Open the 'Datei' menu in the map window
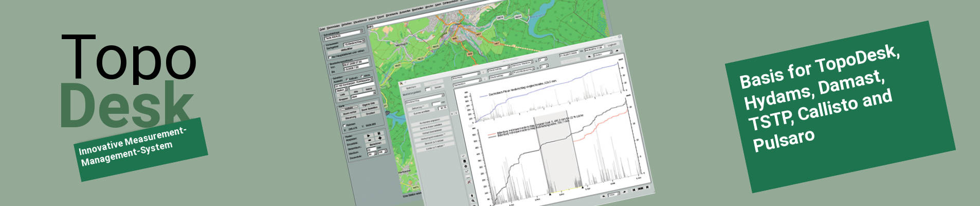This screenshot has height=206, width=980. pos(322,28)
